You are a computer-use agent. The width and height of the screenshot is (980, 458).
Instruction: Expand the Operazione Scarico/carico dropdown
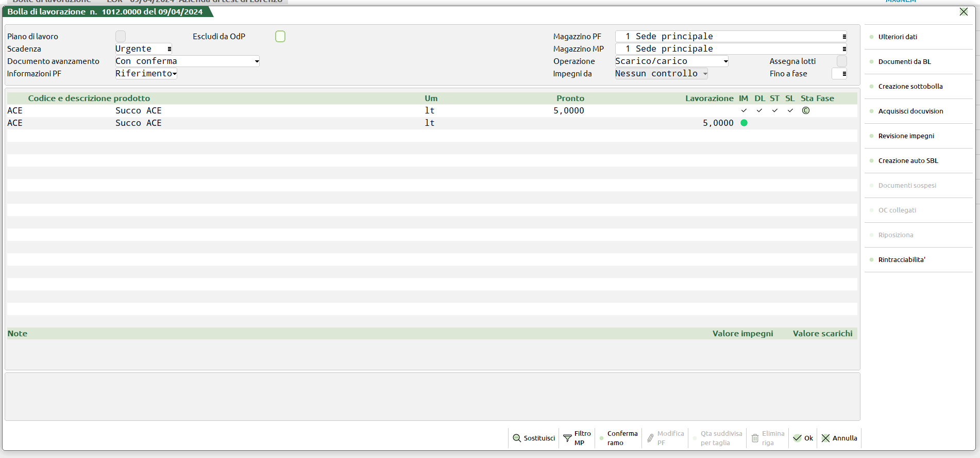coord(725,61)
